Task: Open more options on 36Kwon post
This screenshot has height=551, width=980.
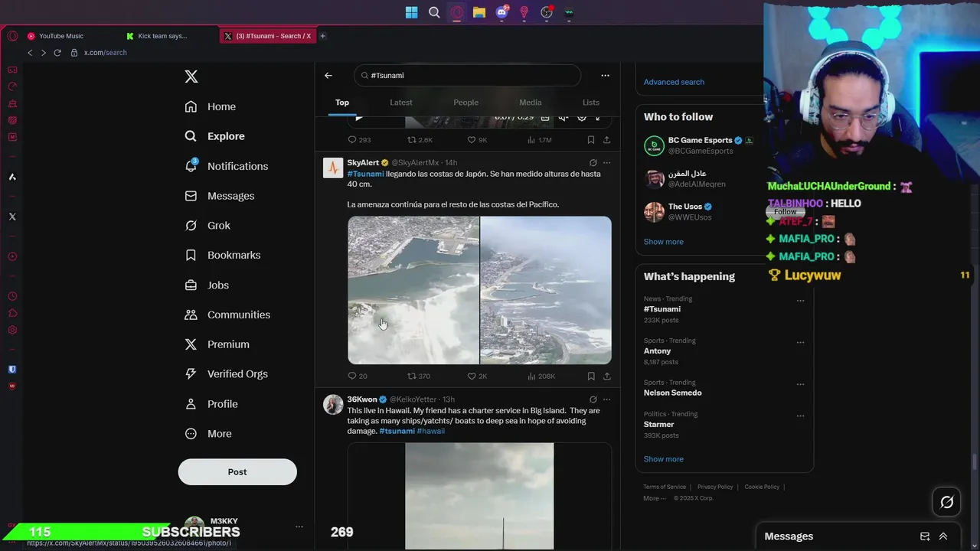Action: [x=606, y=399]
